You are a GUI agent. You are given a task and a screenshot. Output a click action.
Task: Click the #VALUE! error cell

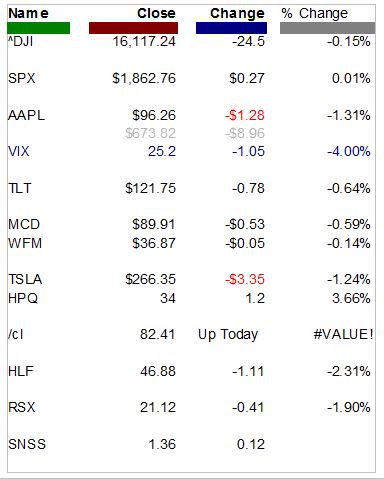coord(343,334)
